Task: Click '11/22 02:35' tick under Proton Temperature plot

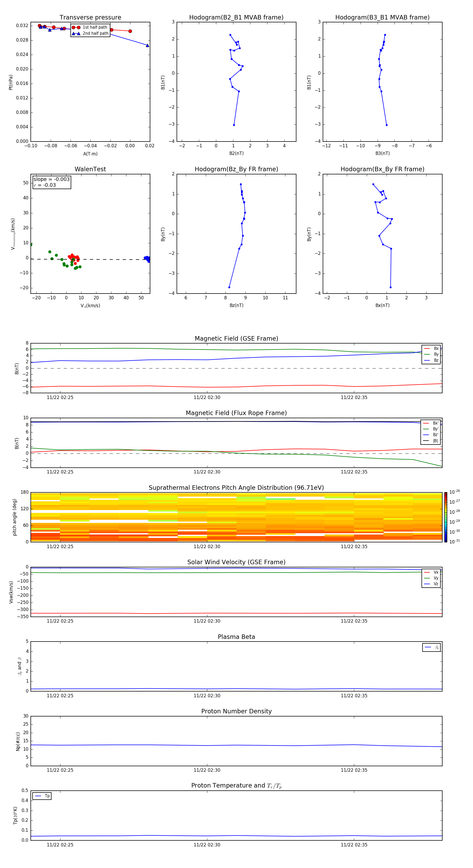Action: (x=354, y=845)
